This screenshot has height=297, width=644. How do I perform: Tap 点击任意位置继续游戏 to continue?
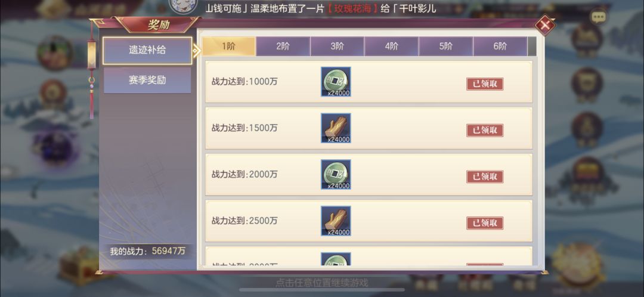tap(321, 283)
